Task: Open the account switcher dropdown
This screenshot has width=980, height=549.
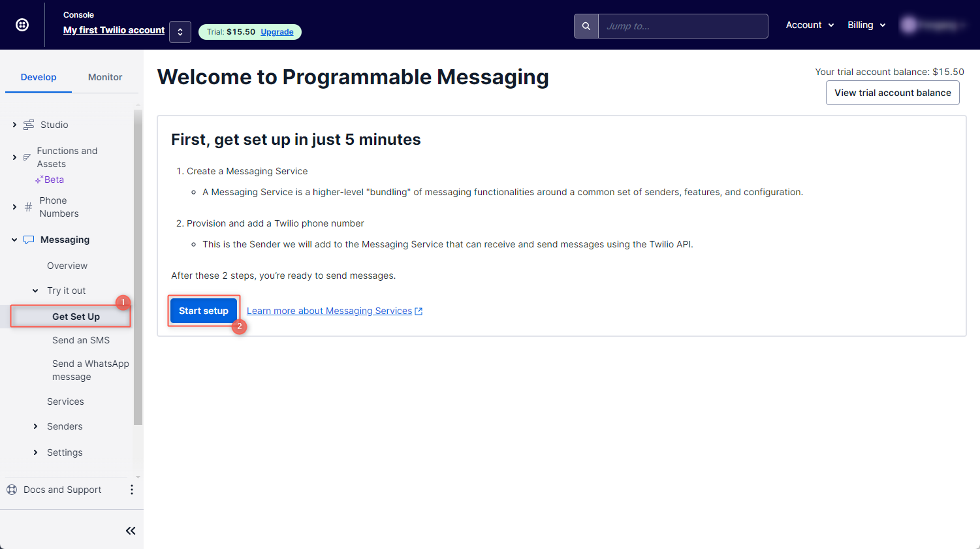Action: tap(180, 32)
